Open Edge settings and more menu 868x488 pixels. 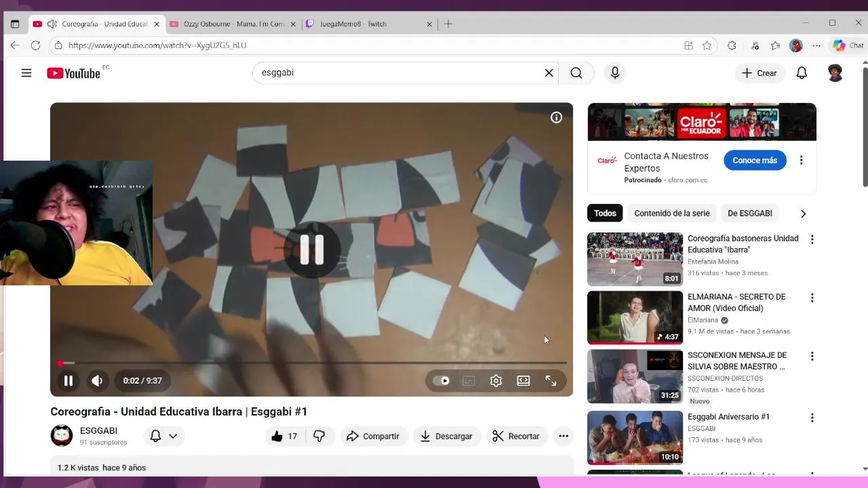click(816, 45)
